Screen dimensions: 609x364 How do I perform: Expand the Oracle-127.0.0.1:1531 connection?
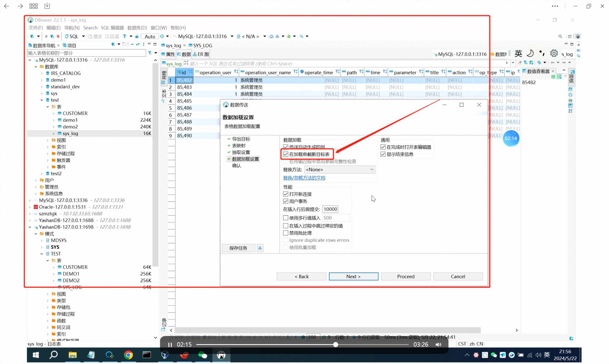click(x=30, y=207)
